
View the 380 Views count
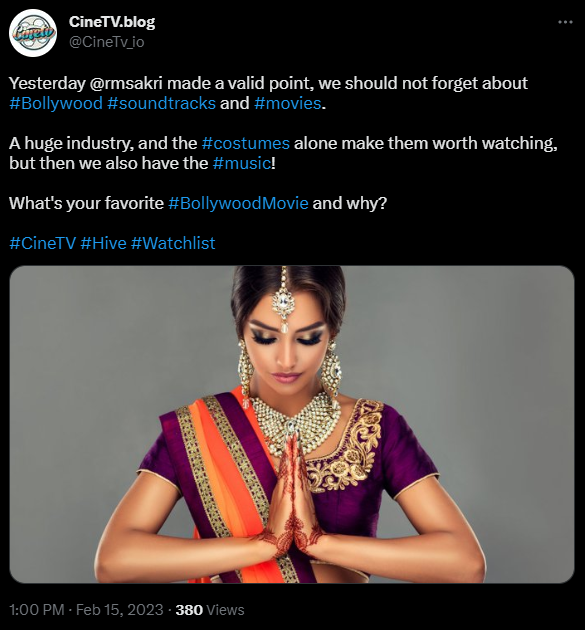click(210, 610)
